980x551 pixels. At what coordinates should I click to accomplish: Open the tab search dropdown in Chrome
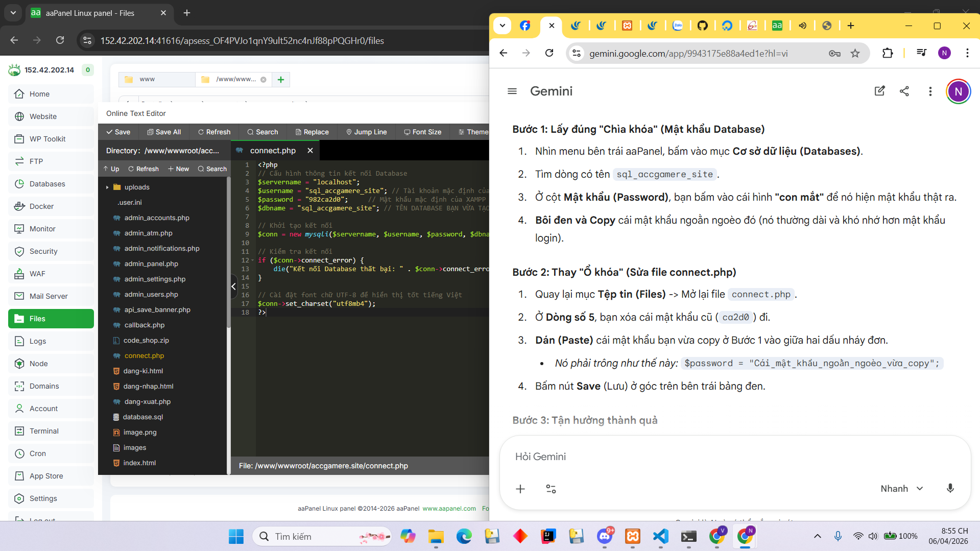pyautogui.click(x=502, y=26)
